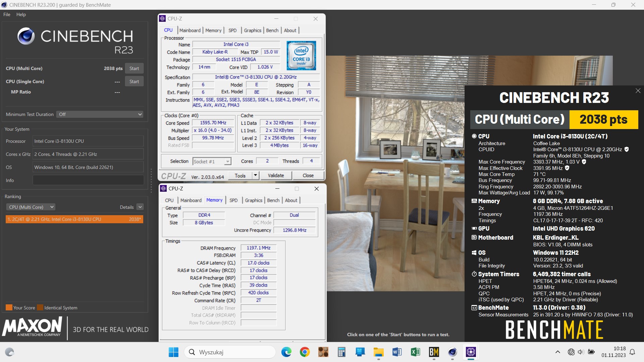Switch to CPU-Z icon in taskbar

pyautogui.click(x=471, y=352)
